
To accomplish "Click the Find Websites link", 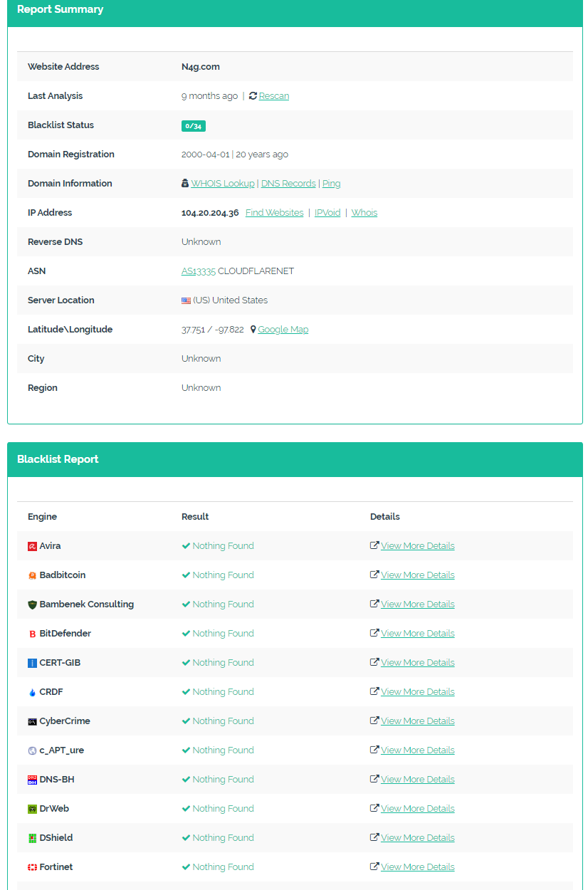I will 275,213.
